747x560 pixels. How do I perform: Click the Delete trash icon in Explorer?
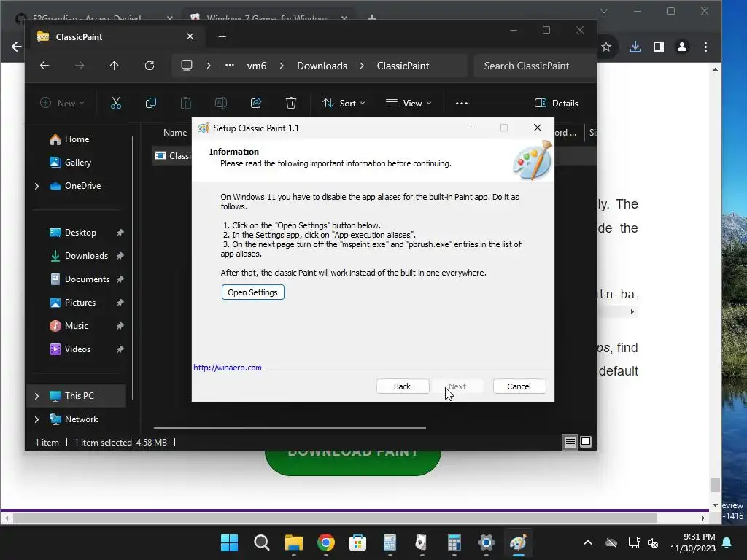click(x=290, y=103)
